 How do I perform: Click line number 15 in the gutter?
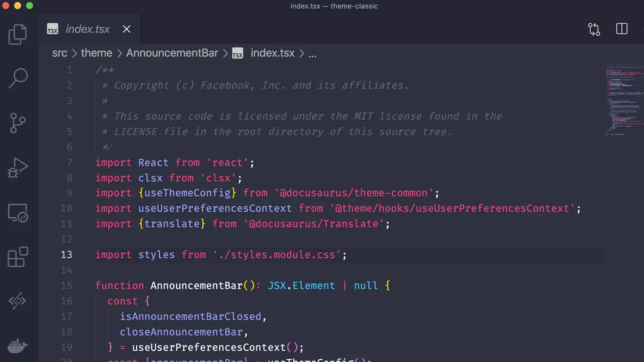click(66, 286)
